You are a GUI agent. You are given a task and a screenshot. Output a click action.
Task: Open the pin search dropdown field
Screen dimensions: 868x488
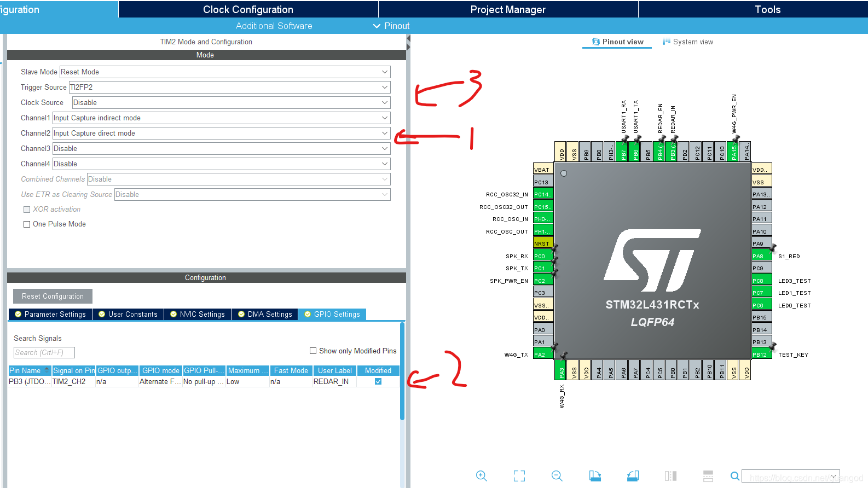791,476
